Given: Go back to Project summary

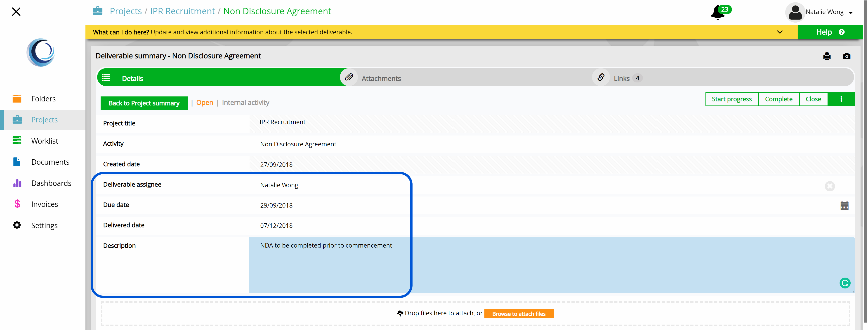Looking at the screenshot, I should (x=144, y=103).
